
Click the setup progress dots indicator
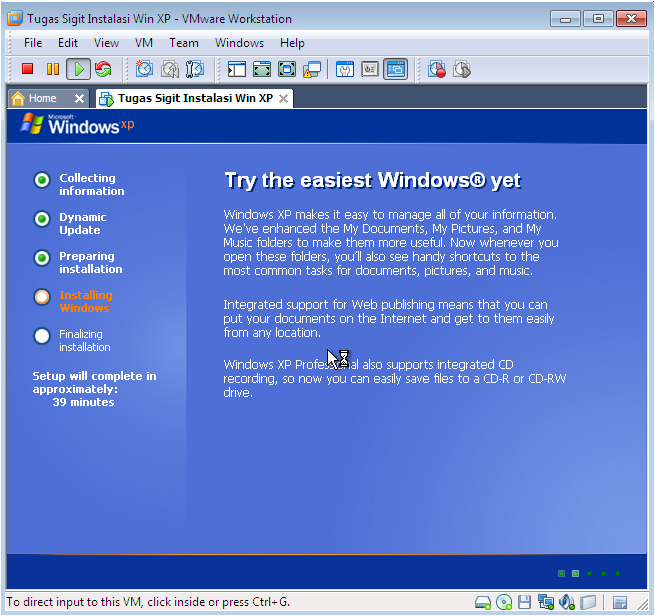(589, 573)
